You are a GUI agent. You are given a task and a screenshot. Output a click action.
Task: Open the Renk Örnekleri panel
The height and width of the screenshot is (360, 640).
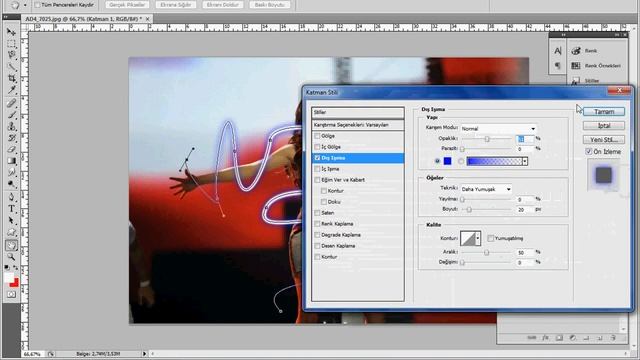(596, 66)
